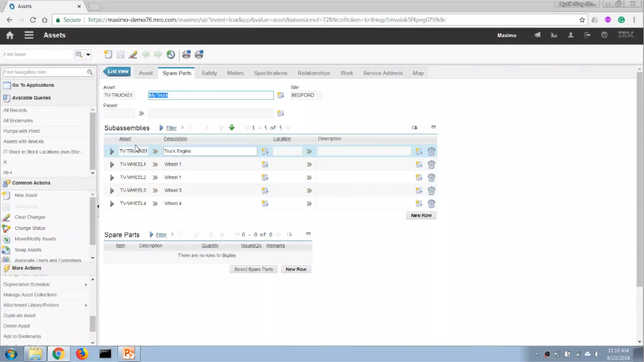Collapse side navigation panel handle
644x362 pixels.
[98, 206]
